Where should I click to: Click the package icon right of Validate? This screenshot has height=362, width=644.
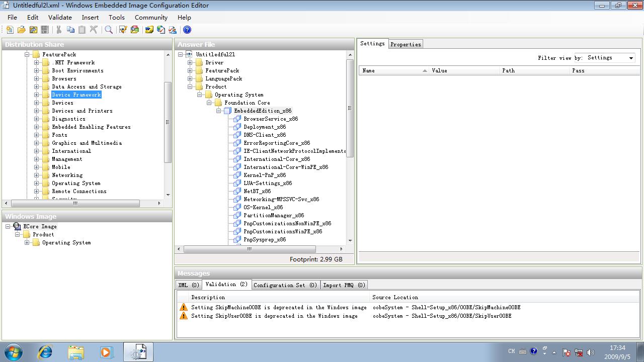tap(134, 30)
